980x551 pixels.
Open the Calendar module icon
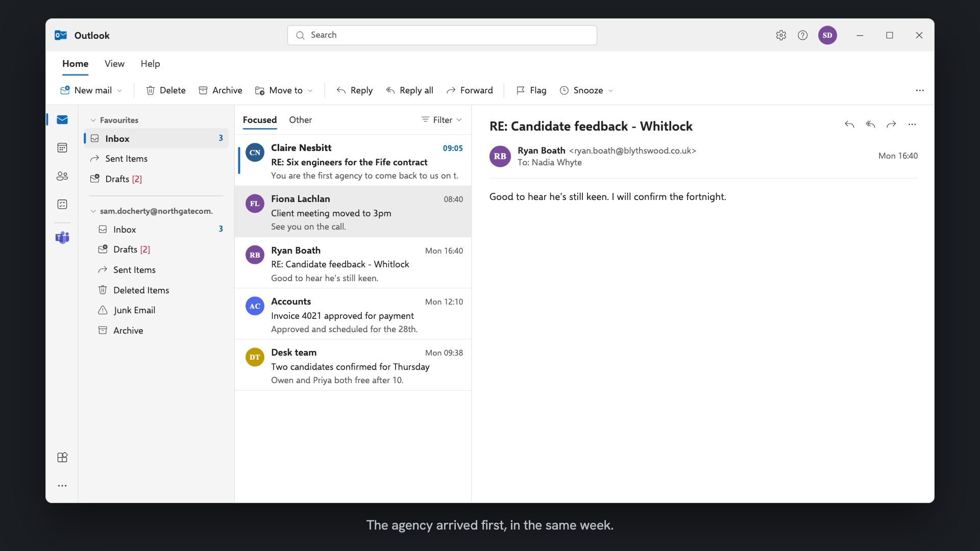[x=62, y=148]
